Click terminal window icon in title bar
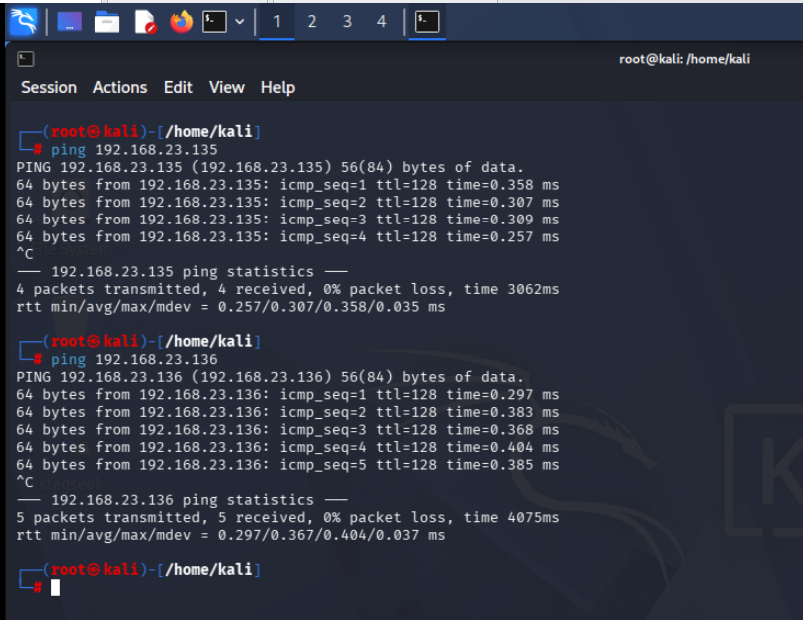Viewport: 803px width, 620px height. [x=26, y=59]
